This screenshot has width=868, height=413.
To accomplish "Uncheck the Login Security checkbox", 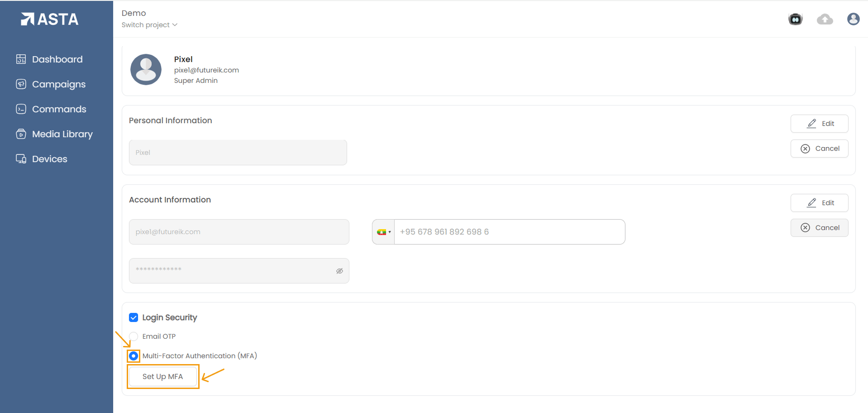I will [134, 317].
